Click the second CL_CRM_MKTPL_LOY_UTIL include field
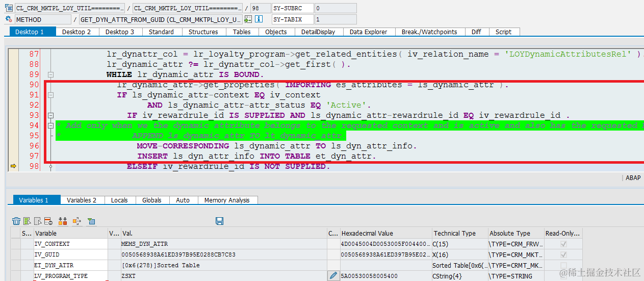 tap(187, 8)
